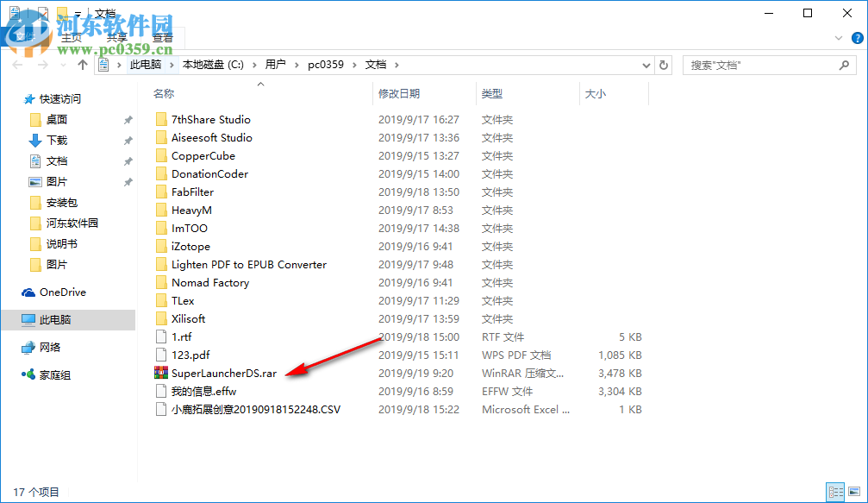Click the refresh icon in address bar
This screenshot has height=503, width=868.
pos(662,65)
